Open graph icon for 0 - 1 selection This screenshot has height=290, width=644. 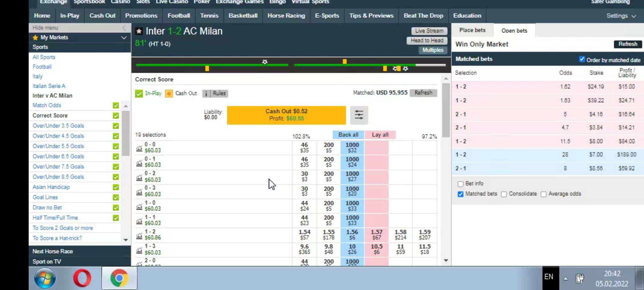pyautogui.click(x=139, y=163)
